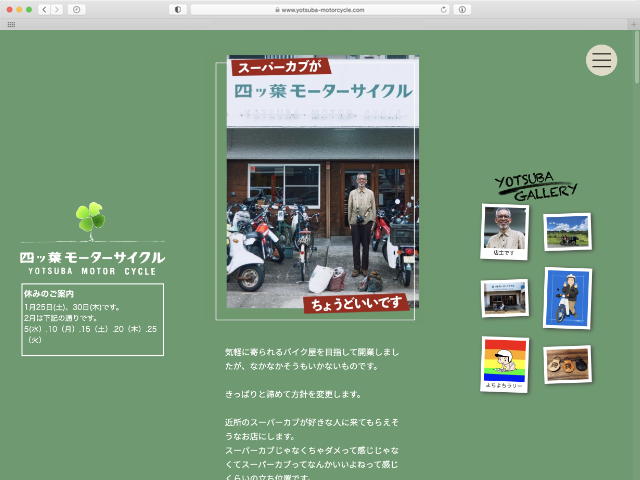Image resolution: width=640 pixels, height=480 pixels.
Task: Open the landscape field photo thumbnail
Action: (567, 231)
